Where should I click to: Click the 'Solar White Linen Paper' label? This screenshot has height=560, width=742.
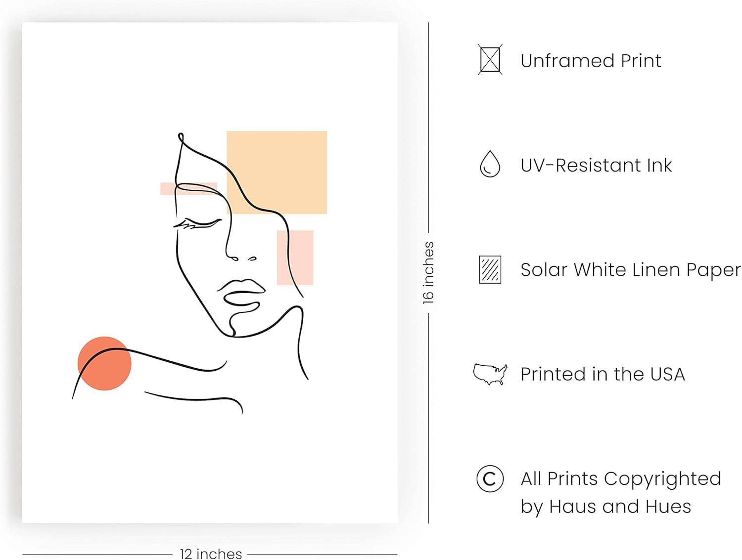click(x=631, y=270)
